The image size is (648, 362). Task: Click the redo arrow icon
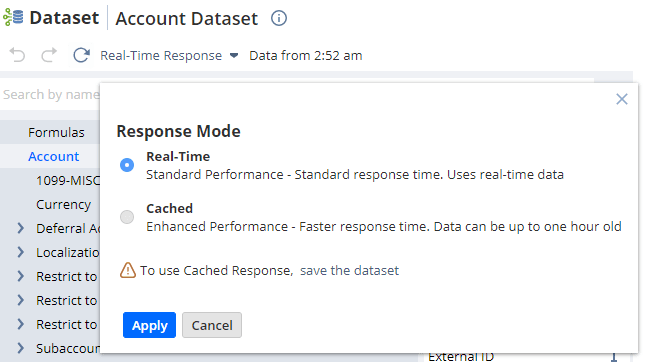pos(49,55)
